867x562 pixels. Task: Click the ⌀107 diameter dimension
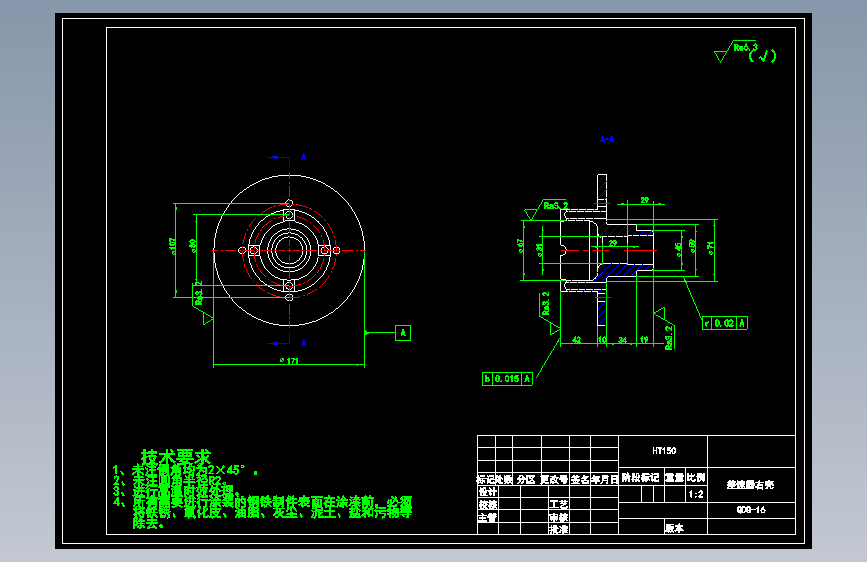tap(172, 246)
